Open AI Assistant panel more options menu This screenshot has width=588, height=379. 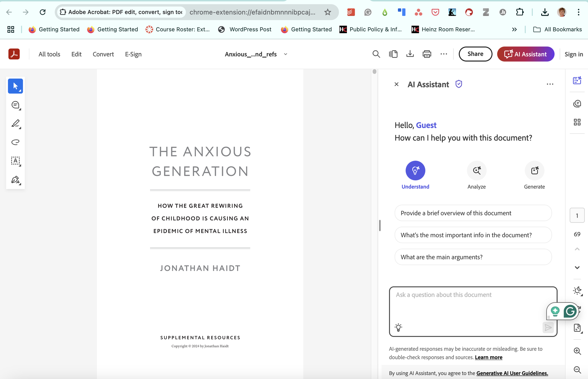click(x=550, y=84)
